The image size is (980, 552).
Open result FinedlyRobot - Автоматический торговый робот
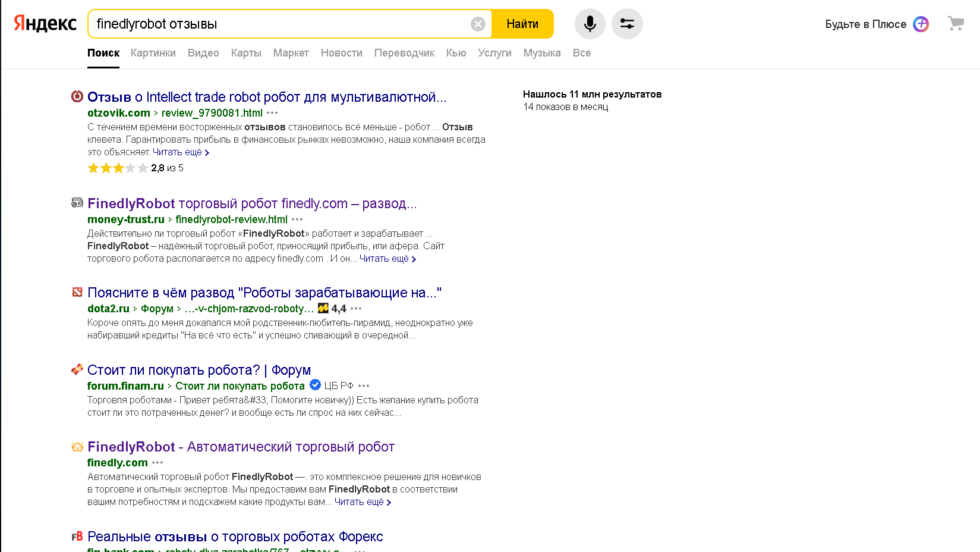241,447
